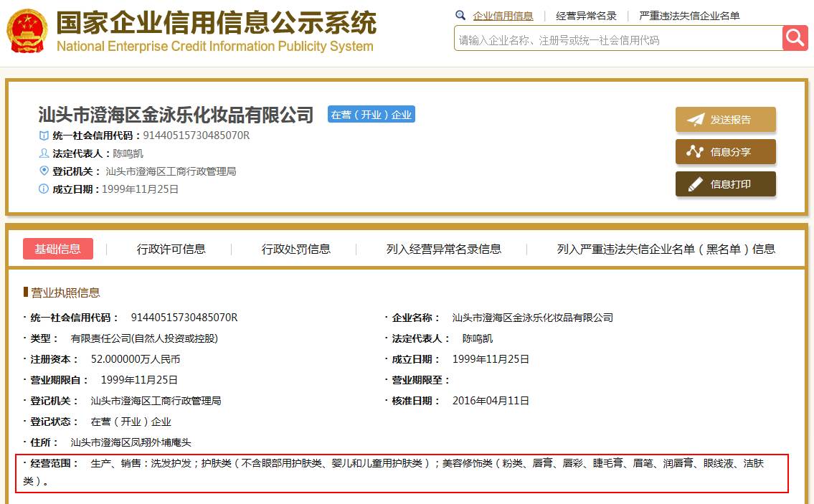Click the location pin icon next to 登记机关

(x=44, y=171)
